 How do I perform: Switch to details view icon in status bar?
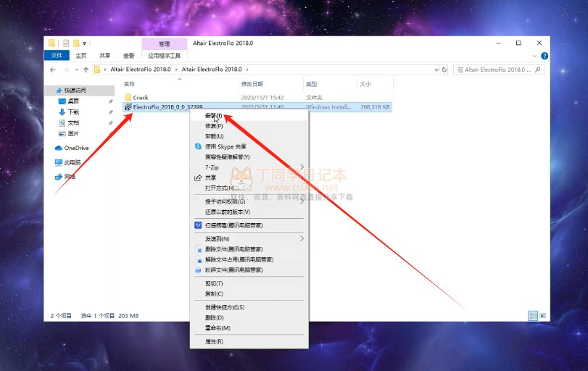[x=533, y=315]
